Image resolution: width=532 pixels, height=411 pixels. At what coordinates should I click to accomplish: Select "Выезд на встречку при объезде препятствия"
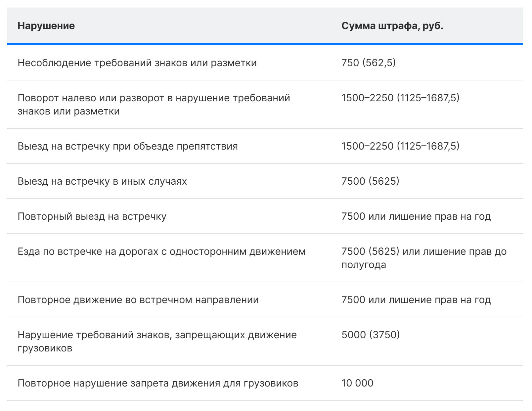coord(127,146)
